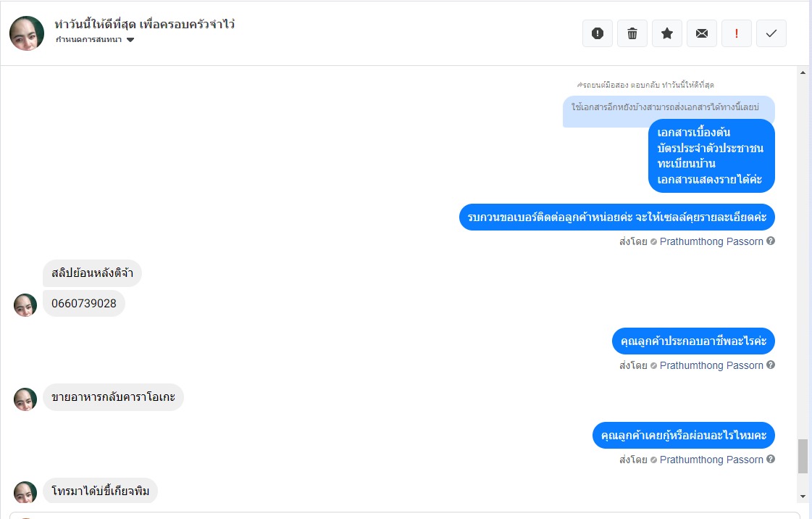The width and height of the screenshot is (812, 519).
Task: Click the scrollbar up arrow
Action: tap(803, 73)
